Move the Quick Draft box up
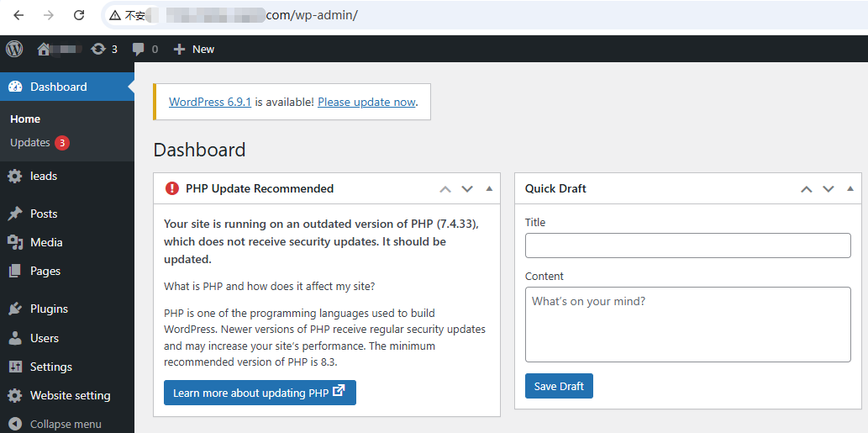 (x=807, y=189)
